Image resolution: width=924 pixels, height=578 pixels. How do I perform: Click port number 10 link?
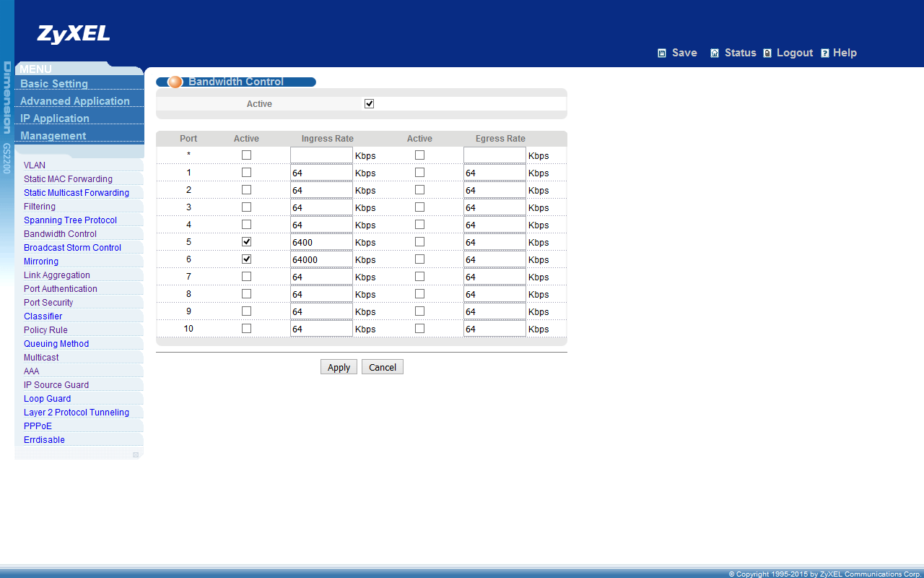(x=188, y=329)
